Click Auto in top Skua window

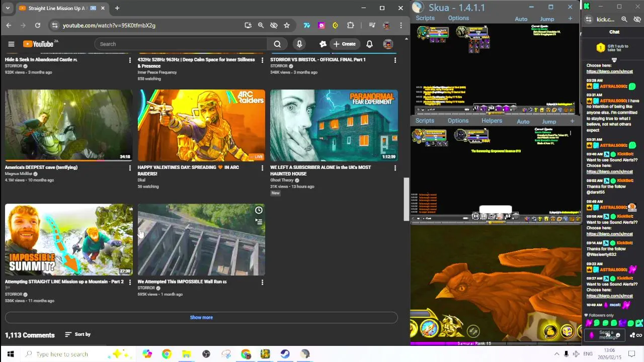pos(521,19)
